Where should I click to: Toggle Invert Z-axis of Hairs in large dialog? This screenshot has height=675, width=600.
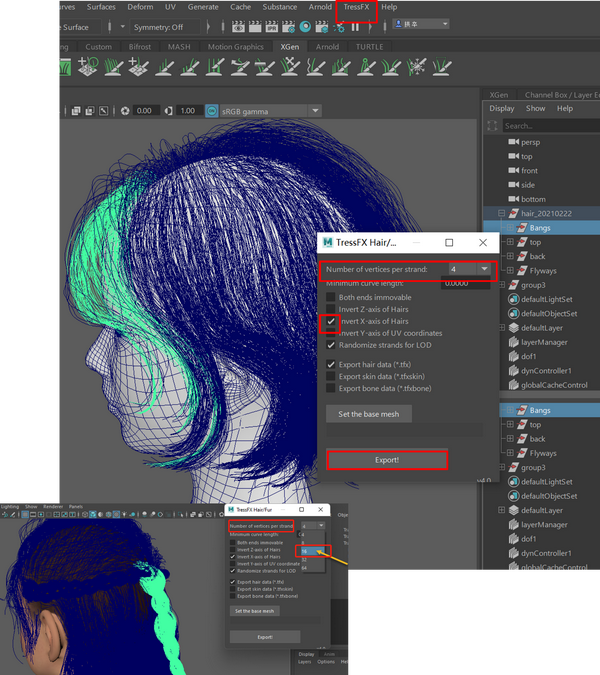pos(331,309)
